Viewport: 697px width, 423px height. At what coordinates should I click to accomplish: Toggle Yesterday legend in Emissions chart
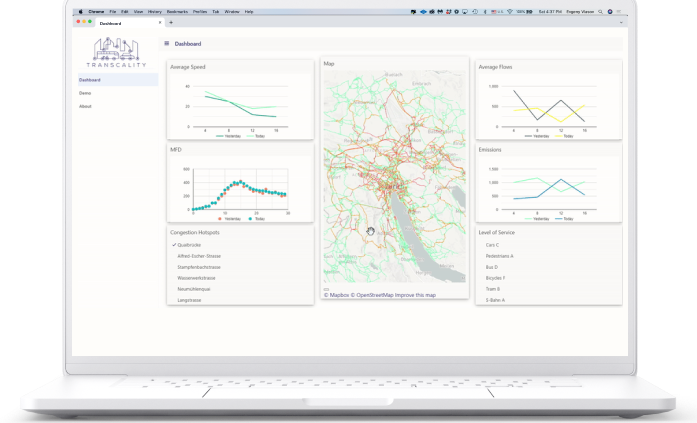(537, 219)
